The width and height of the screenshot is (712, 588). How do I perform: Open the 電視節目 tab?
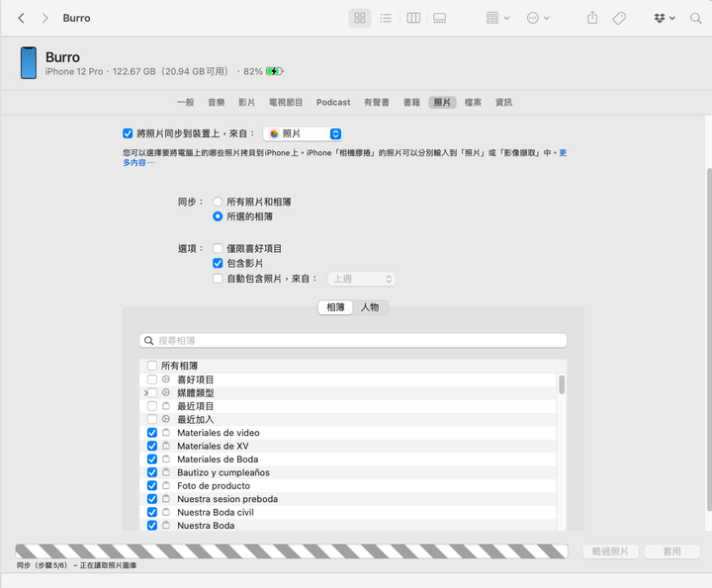pos(286,103)
